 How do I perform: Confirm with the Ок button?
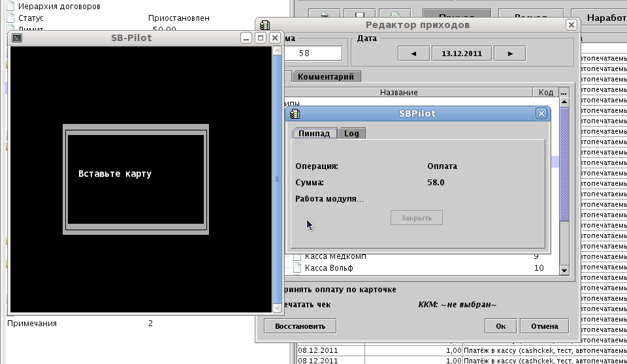(501, 326)
